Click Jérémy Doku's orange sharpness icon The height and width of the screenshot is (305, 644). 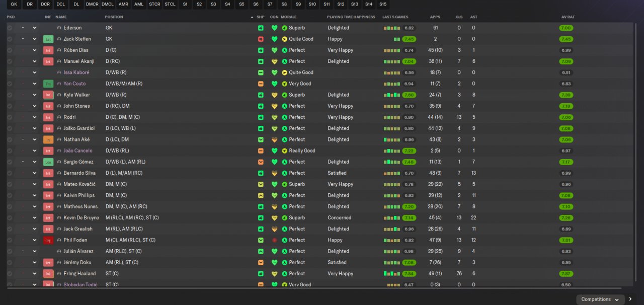[261, 262]
